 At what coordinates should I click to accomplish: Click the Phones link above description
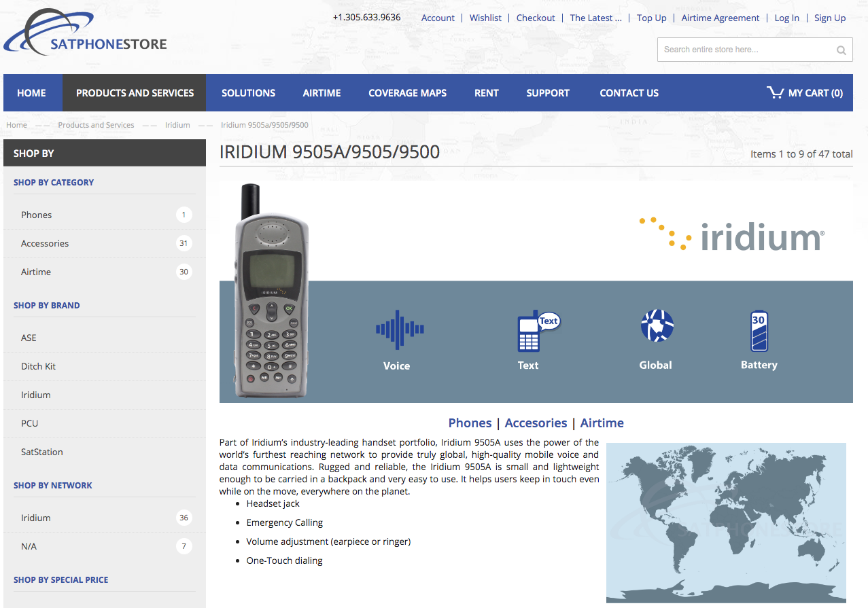point(470,423)
